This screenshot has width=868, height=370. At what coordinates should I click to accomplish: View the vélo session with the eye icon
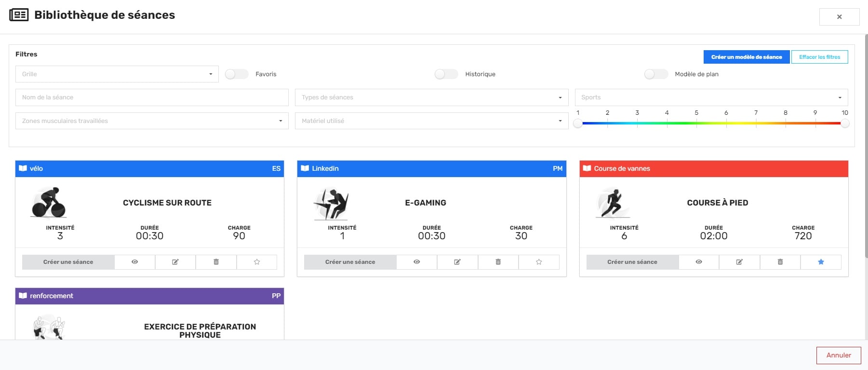(135, 262)
